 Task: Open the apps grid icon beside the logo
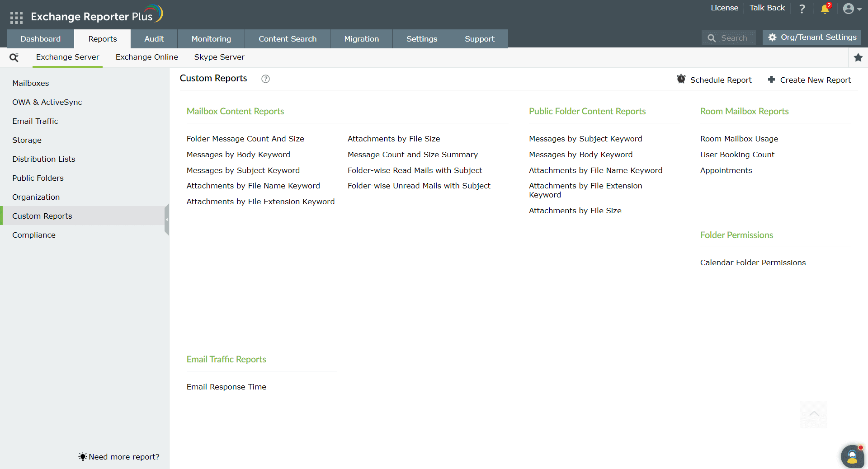(x=16, y=17)
